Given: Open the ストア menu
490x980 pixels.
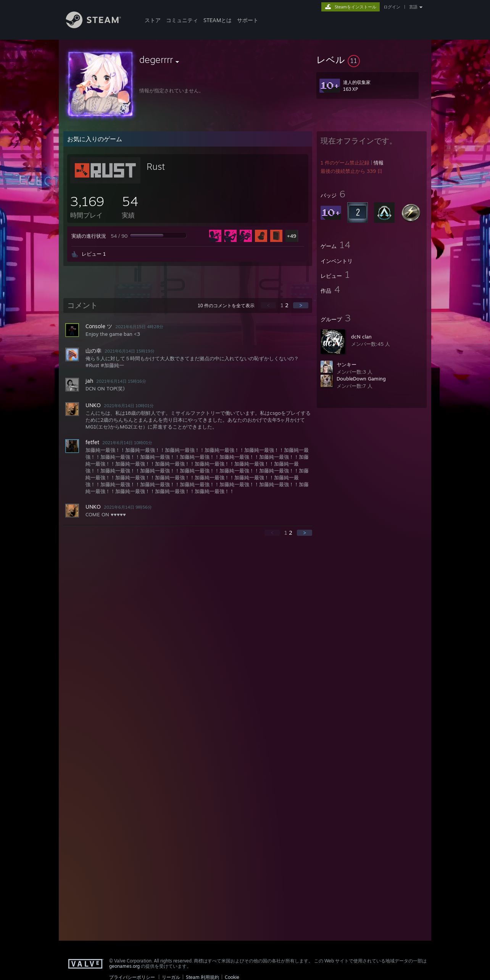Looking at the screenshot, I should tap(153, 21).
